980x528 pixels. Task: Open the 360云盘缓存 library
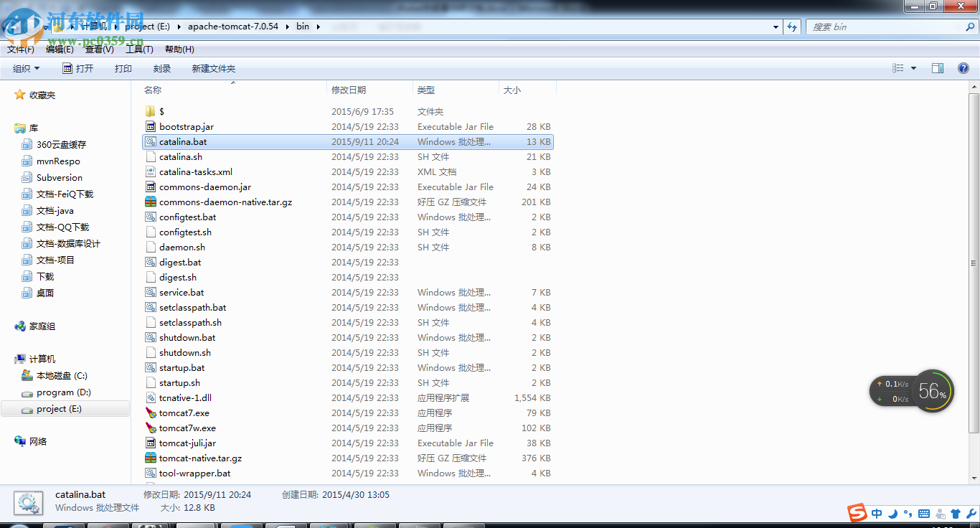tap(61, 144)
